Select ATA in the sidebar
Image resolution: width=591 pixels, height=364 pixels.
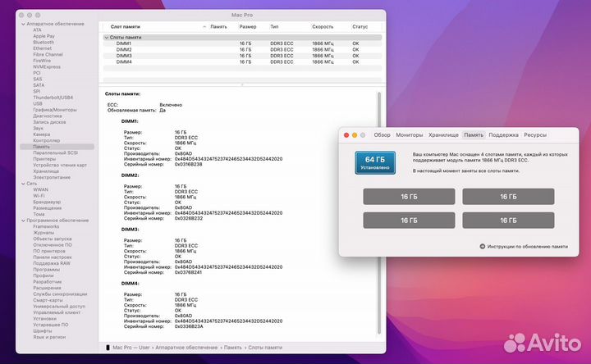pyautogui.click(x=37, y=30)
